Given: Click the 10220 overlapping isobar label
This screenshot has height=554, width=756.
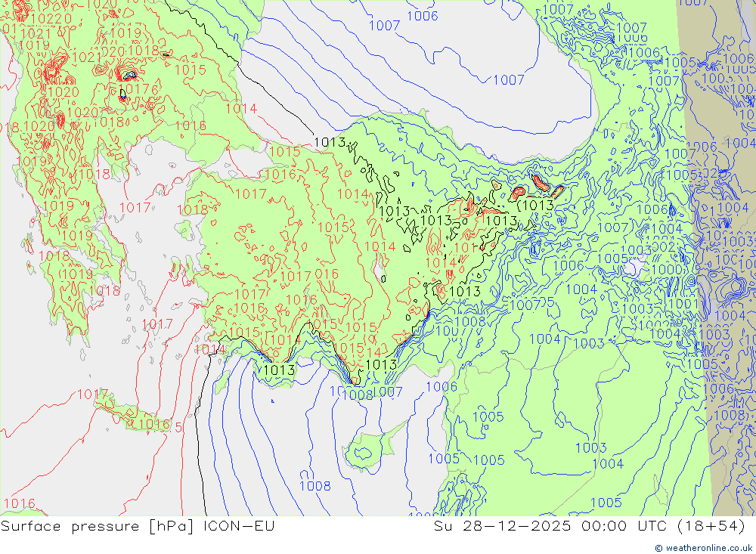Looking at the screenshot, I should coord(51,19).
